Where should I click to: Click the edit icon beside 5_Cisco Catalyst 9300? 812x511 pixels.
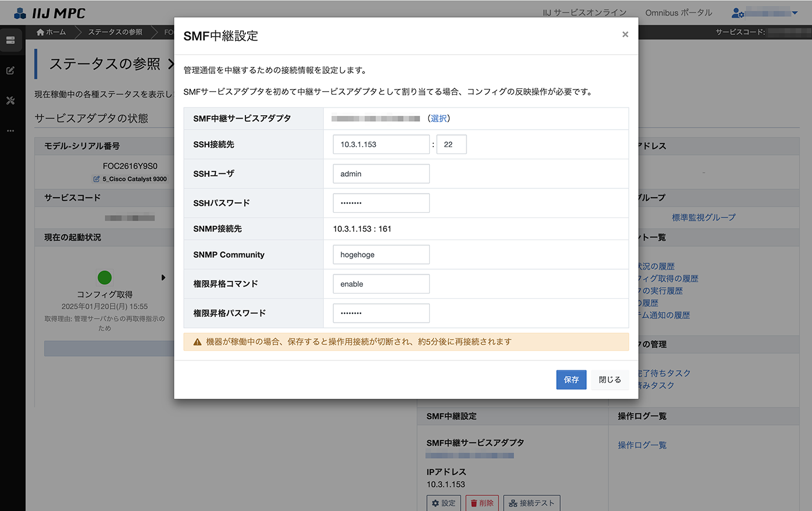[97, 179]
